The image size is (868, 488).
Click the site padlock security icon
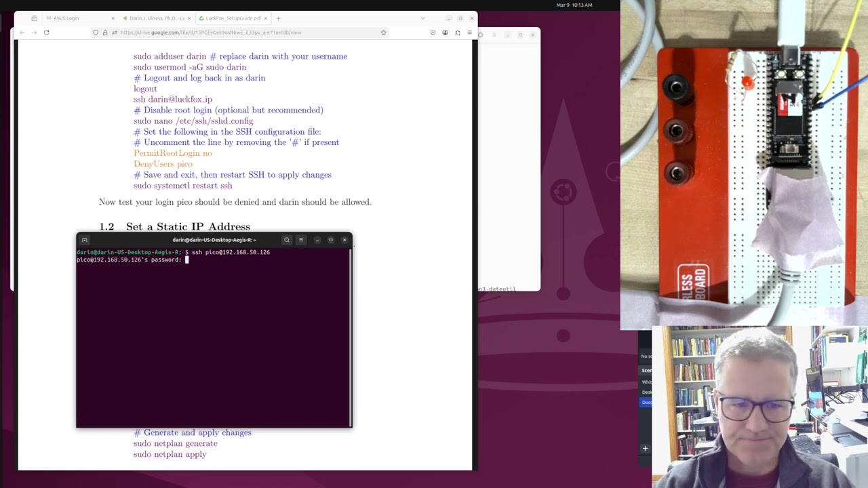click(x=105, y=33)
